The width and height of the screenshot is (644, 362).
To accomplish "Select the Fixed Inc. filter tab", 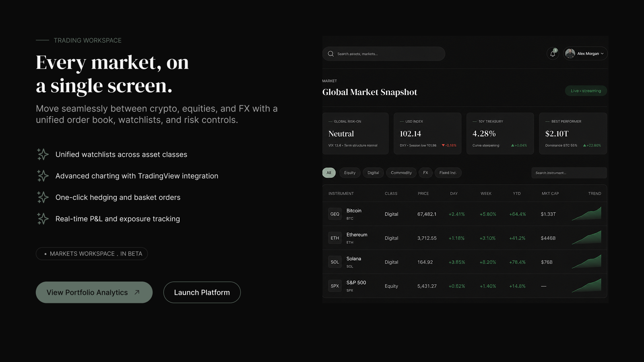I will (448, 173).
